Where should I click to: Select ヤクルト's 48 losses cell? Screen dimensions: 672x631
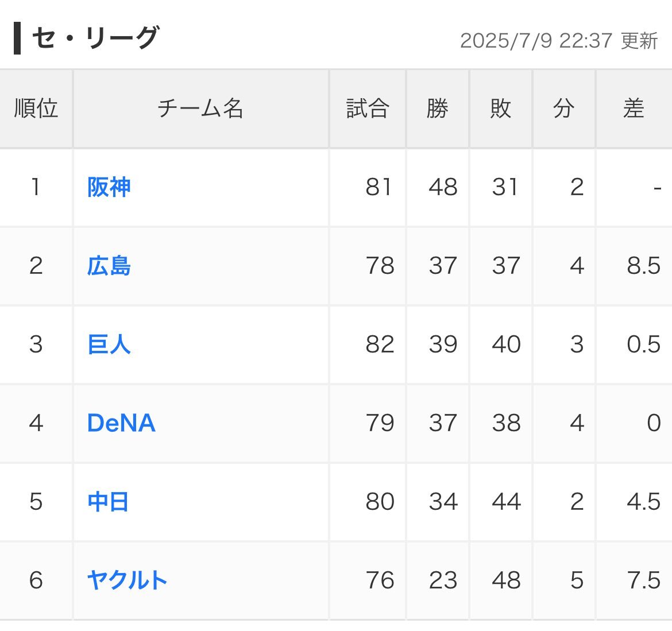click(501, 580)
